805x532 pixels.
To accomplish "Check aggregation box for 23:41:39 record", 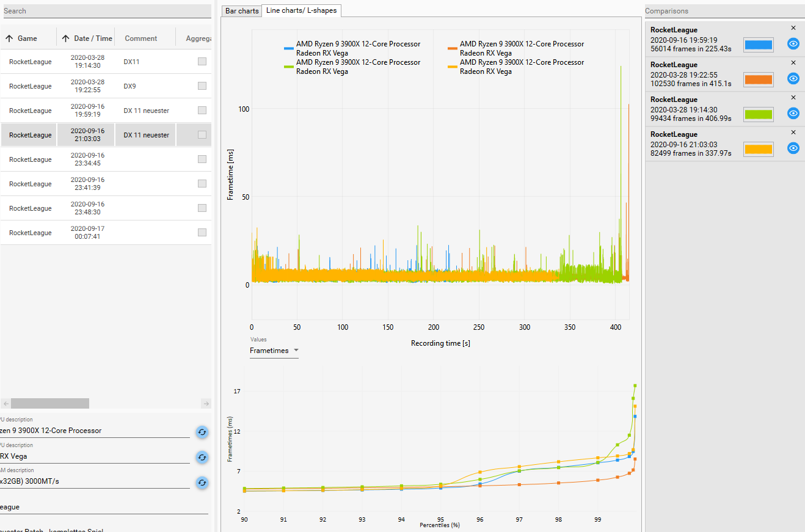I will pyautogui.click(x=202, y=184).
